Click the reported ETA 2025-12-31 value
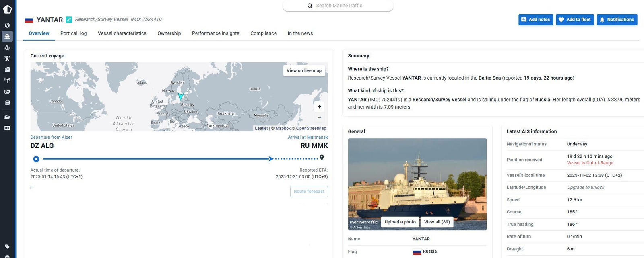 [x=302, y=176]
